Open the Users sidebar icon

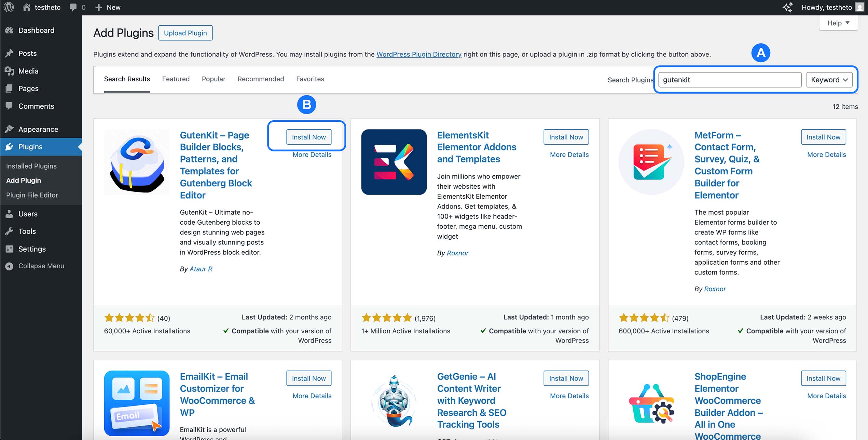pos(10,214)
